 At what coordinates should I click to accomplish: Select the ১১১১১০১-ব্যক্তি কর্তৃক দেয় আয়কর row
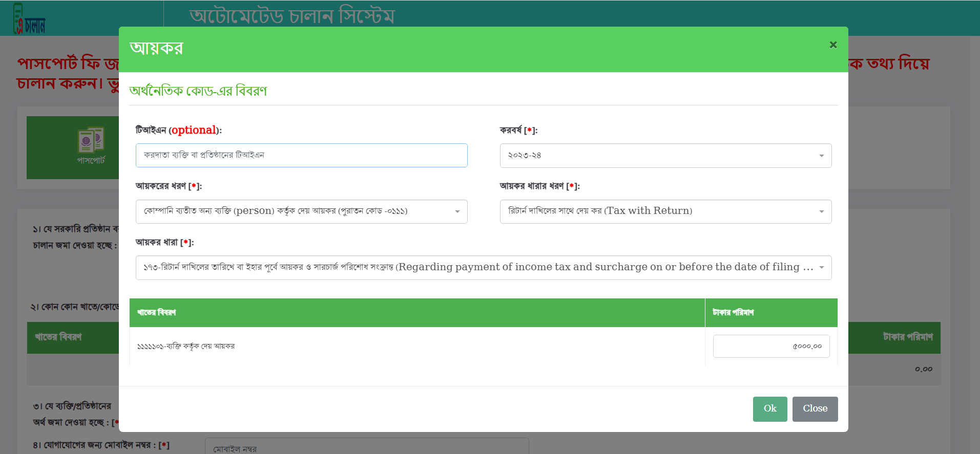point(186,347)
